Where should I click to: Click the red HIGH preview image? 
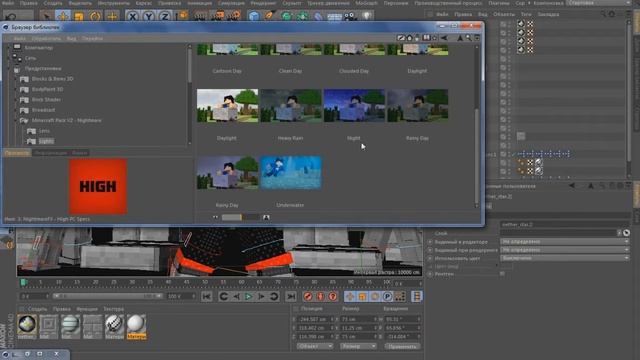98,187
